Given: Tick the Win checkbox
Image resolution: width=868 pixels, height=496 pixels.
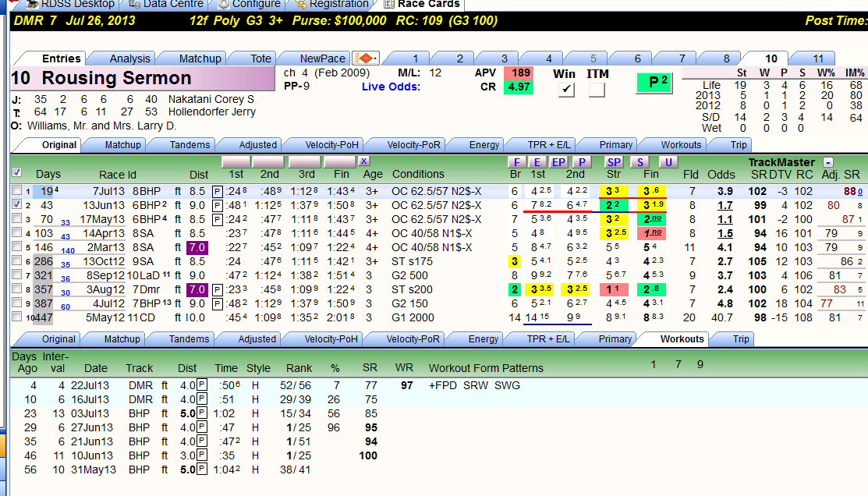Looking at the screenshot, I should click(x=565, y=89).
